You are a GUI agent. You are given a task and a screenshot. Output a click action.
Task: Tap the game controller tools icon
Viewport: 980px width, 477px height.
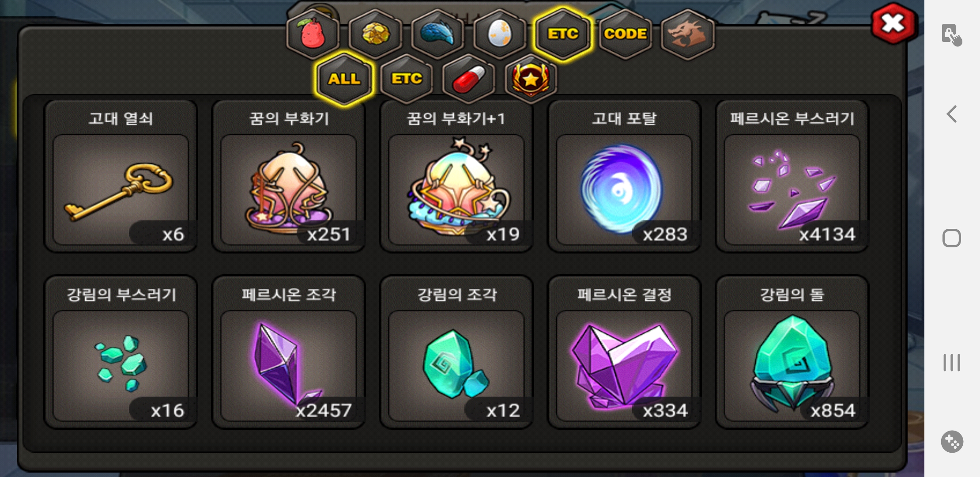[x=952, y=441]
